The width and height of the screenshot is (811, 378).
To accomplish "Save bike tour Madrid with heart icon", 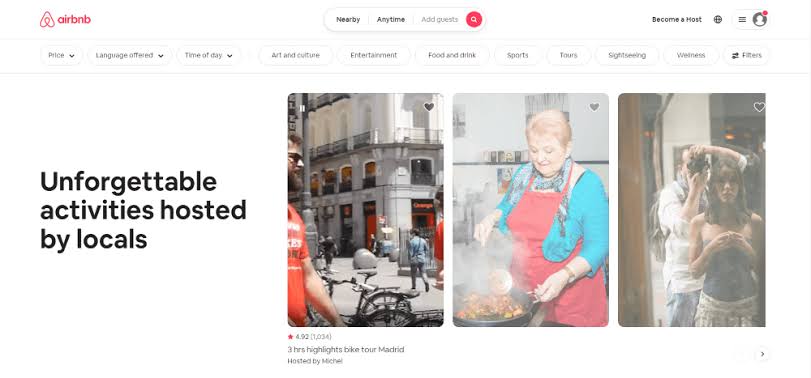I will point(429,107).
